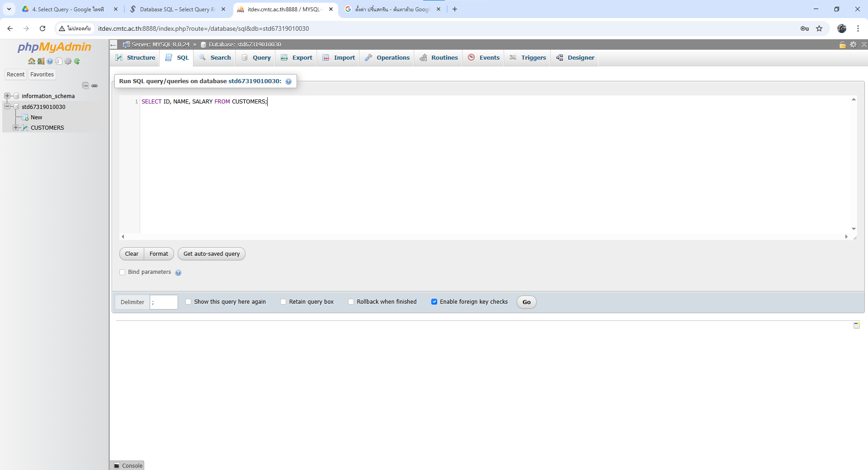Click the Log out door icon

41,61
